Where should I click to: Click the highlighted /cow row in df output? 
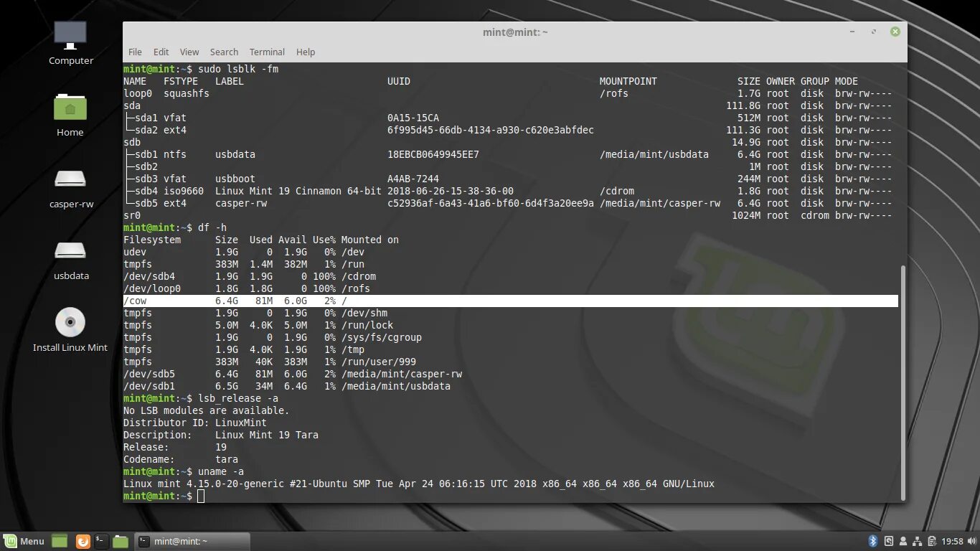click(x=511, y=301)
